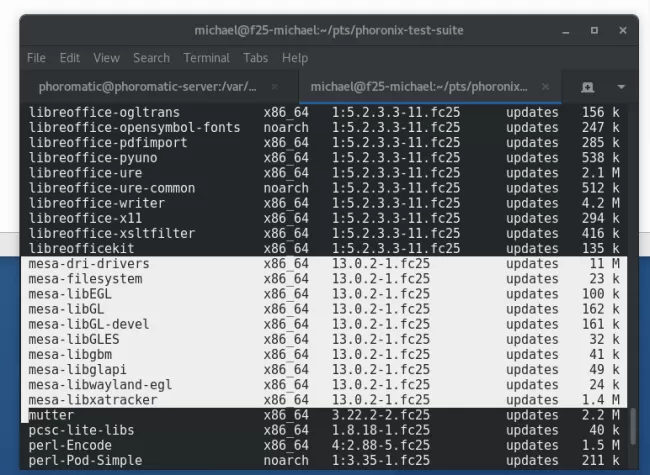Screen dimensions: 650x475
Task: Click the libreoffice-xsltfilter entry
Action: [112, 233]
